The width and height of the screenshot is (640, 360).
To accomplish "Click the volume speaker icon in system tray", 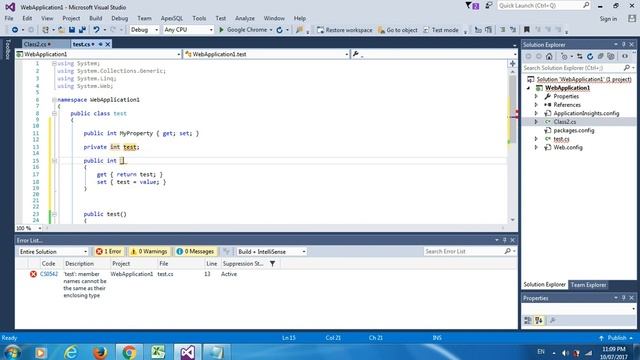I will coord(565,353).
